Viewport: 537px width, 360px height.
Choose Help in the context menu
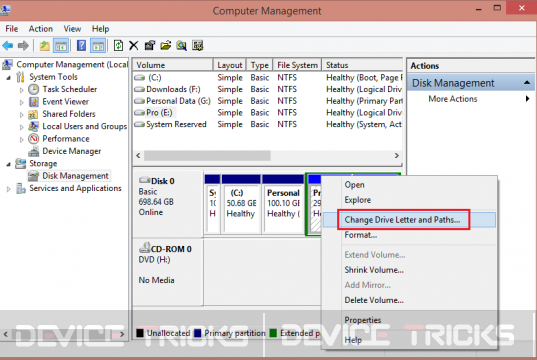click(409, 340)
